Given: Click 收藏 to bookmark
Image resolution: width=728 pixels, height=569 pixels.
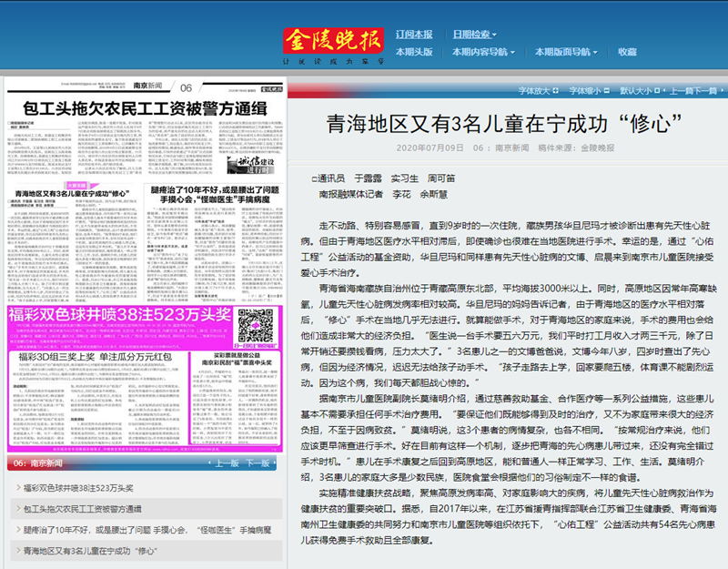Looking at the screenshot, I should click(628, 53).
